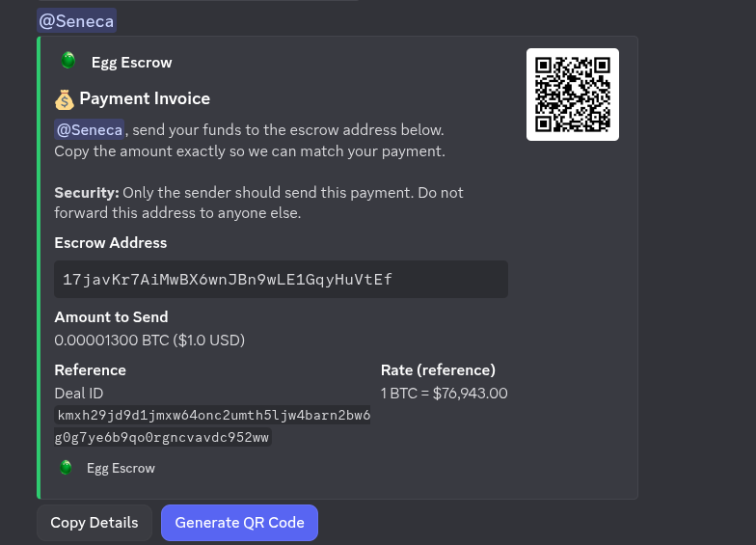
Task: Click the Rate (reference) heading
Action: [x=438, y=369]
